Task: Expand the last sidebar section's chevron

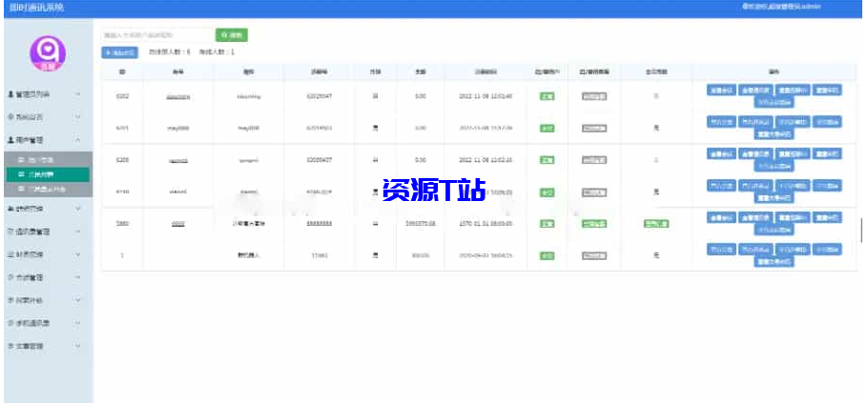Action: (78, 346)
